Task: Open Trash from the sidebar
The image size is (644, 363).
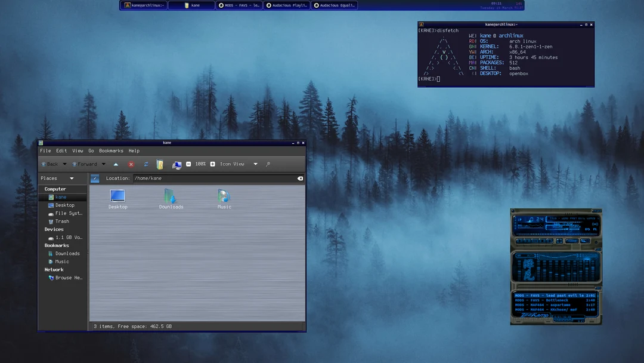Action: point(61,221)
